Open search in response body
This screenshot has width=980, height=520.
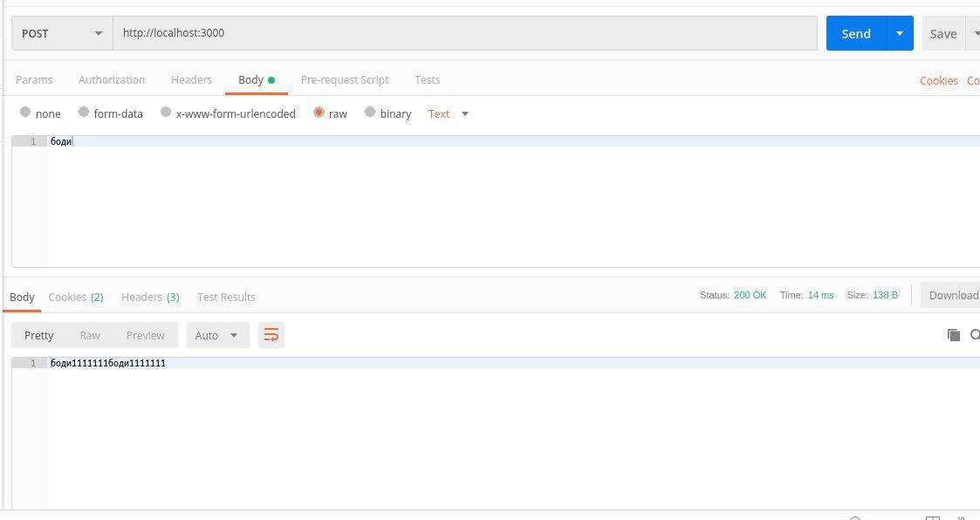pyautogui.click(x=975, y=335)
